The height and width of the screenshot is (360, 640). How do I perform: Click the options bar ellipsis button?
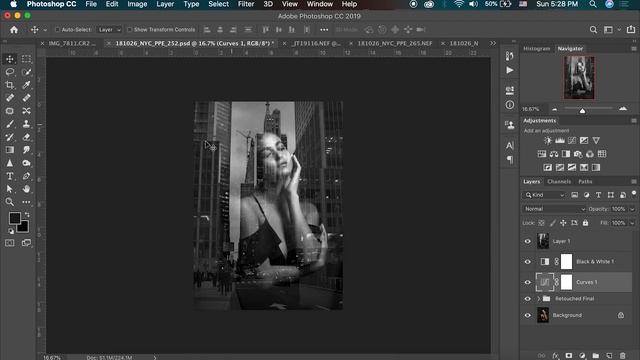tap(324, 30)
